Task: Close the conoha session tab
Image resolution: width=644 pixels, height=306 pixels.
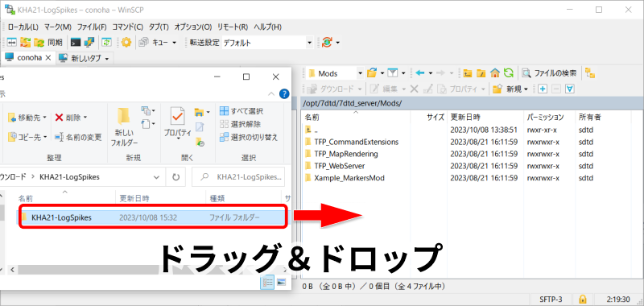Action: pos(48,58)
